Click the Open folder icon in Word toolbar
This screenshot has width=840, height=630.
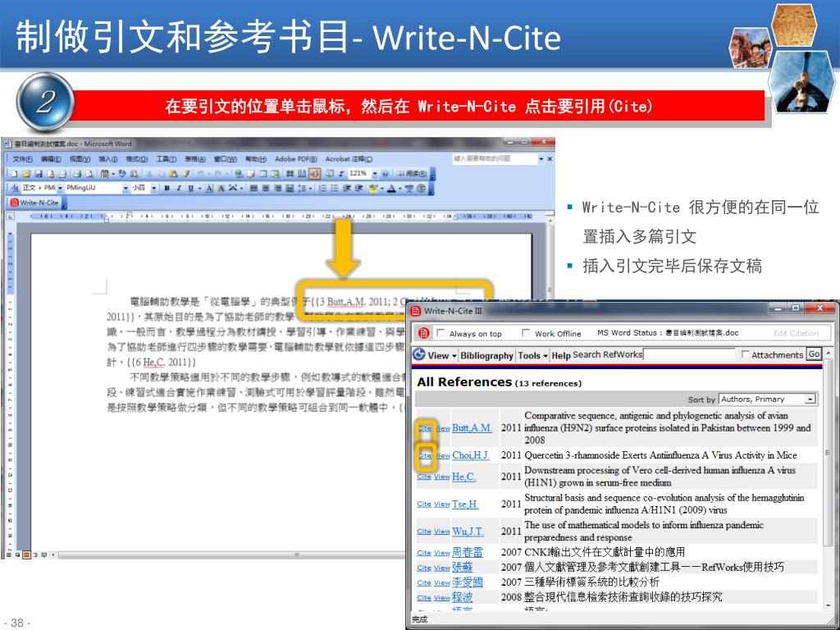pyautogui.click(x=26, y=174)
